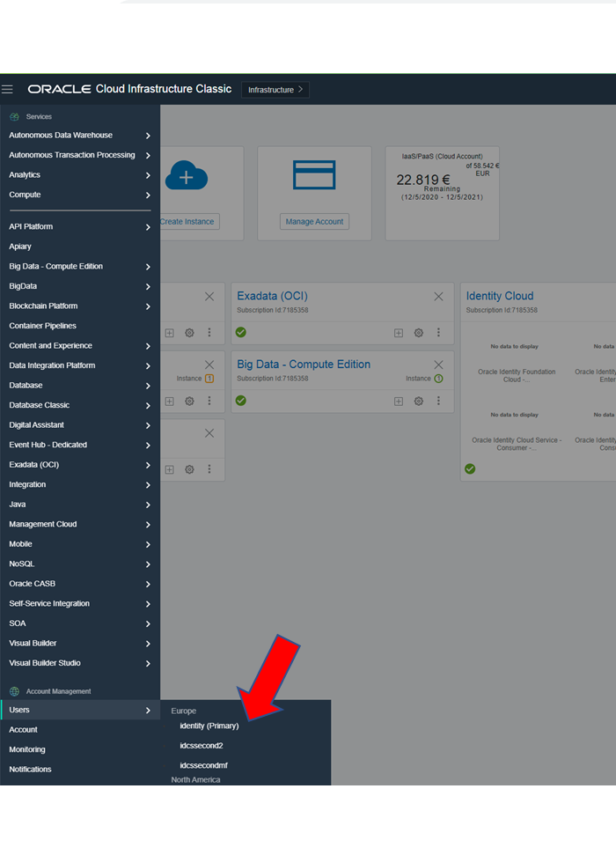Screen dimensions: 616x855
Task: Expand the Analytics submenu
Action: tap(148, 175)
